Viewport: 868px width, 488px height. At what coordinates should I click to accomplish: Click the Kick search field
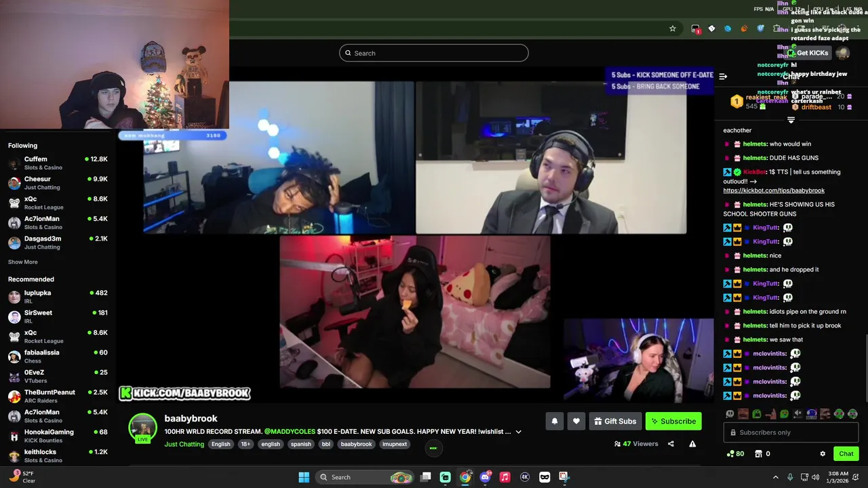434,53
